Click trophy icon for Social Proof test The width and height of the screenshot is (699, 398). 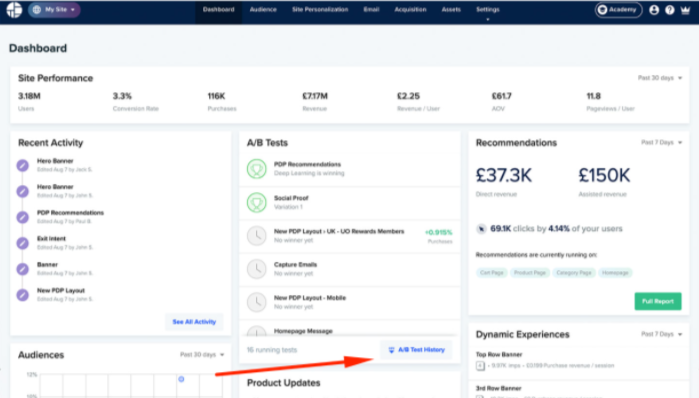click(257, 202)
